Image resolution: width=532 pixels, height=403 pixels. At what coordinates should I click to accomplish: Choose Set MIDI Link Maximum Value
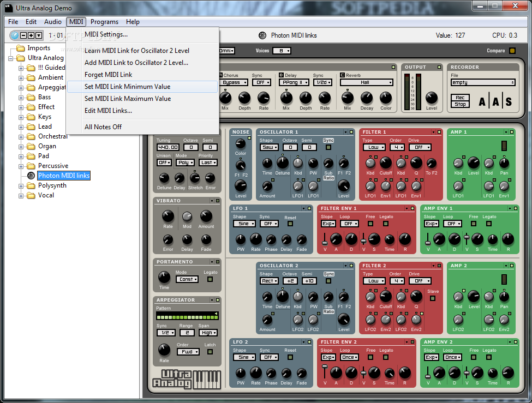(x=128, y=99)
